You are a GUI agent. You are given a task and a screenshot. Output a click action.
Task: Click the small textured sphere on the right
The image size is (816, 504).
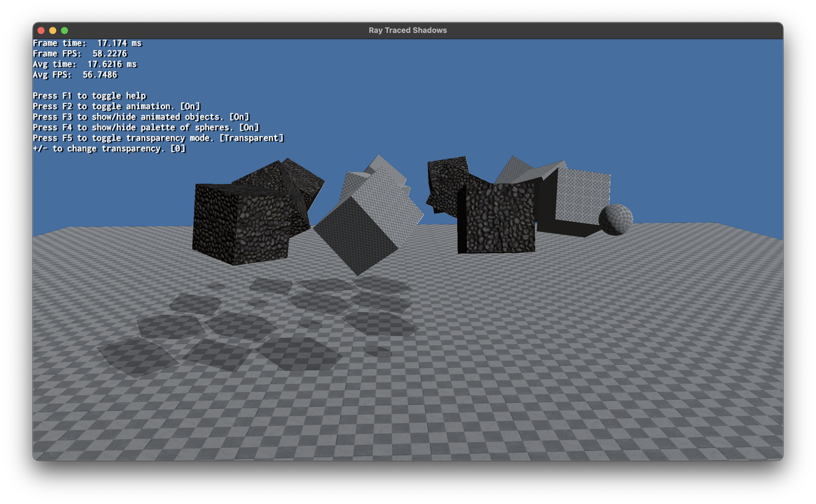pyautogui.click(x=616, y=220)
